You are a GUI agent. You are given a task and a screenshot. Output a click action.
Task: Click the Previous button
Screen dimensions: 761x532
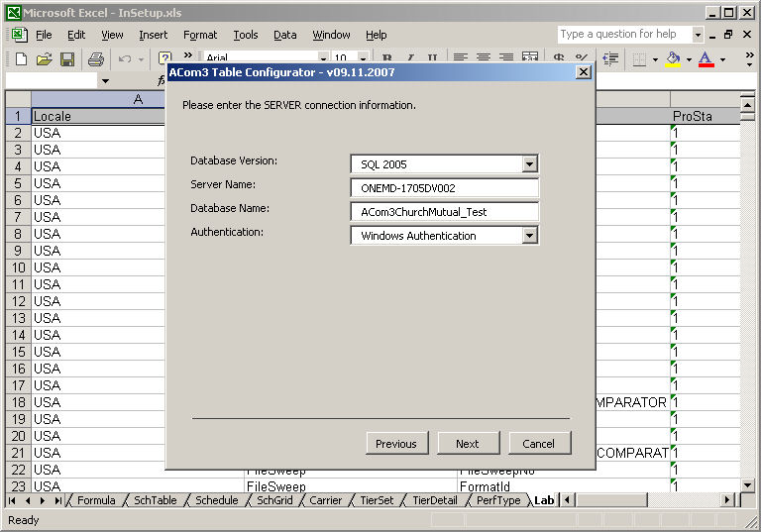pos(397,443)
